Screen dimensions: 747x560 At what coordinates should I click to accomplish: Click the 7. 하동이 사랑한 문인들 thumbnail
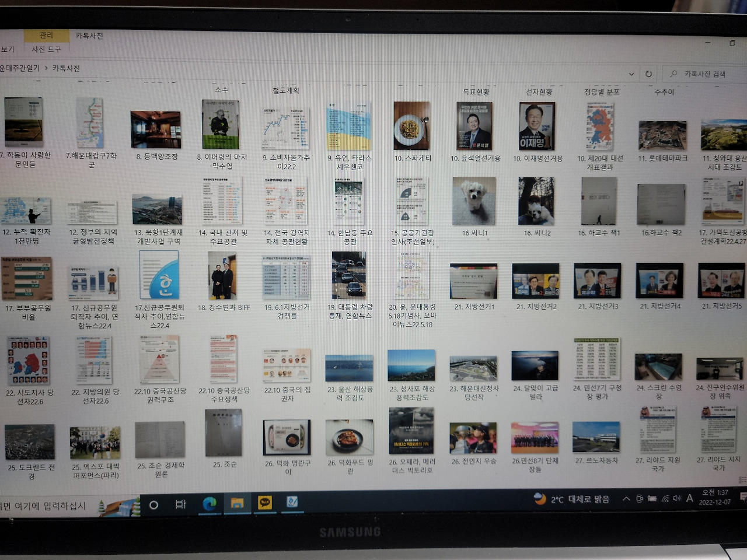click(x=24, y=123)
